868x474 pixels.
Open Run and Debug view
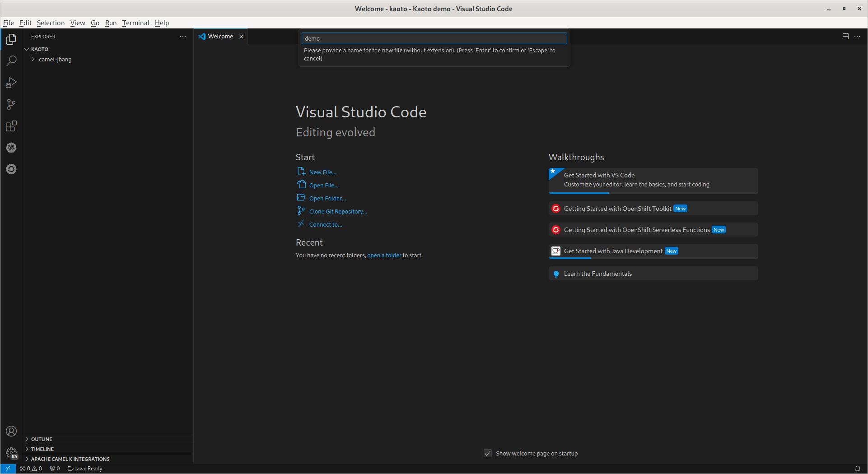pos(11,83)
